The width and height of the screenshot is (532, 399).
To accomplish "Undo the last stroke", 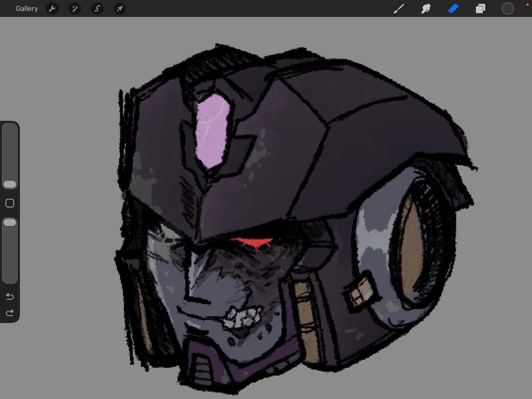I will tap(10, 296).
